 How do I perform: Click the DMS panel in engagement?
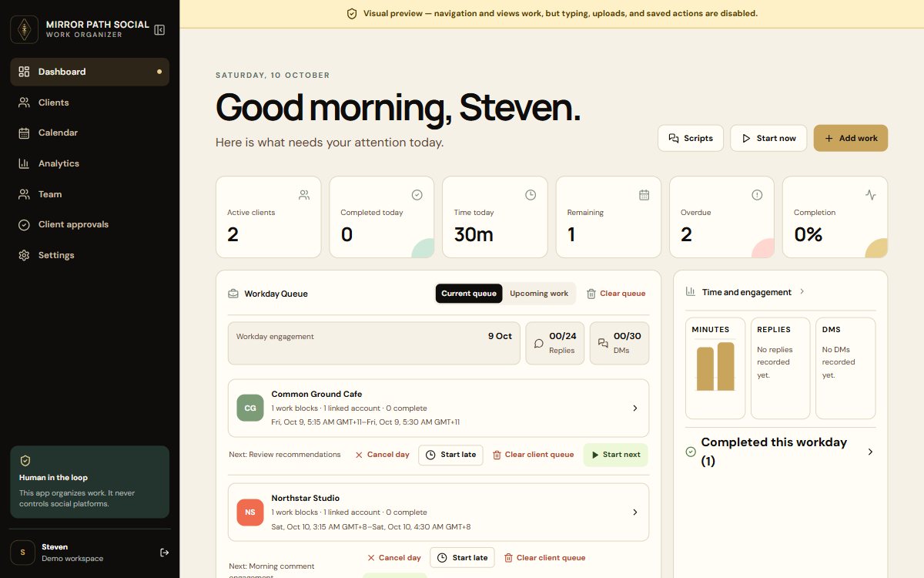[x=845, y=368]
